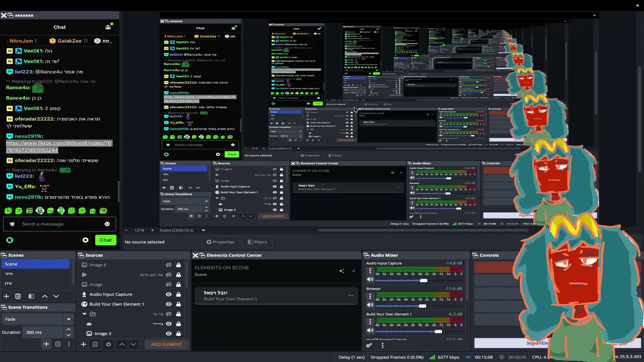Open the Scaled (2333x1312) dropdown
Viewport: 644px width, 362px height.
[x=183, y=230]
